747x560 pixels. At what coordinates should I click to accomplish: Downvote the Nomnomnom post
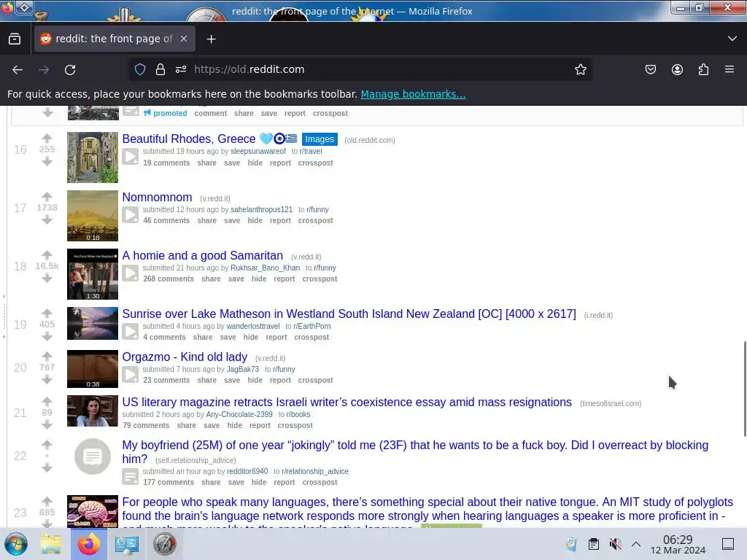coord(47,219)
